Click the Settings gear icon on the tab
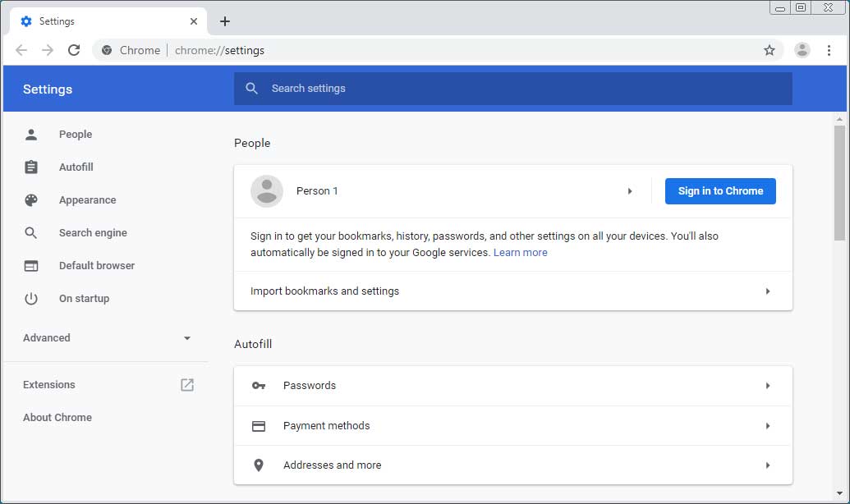This screenshot has width=850, height=504. point(26,21)
